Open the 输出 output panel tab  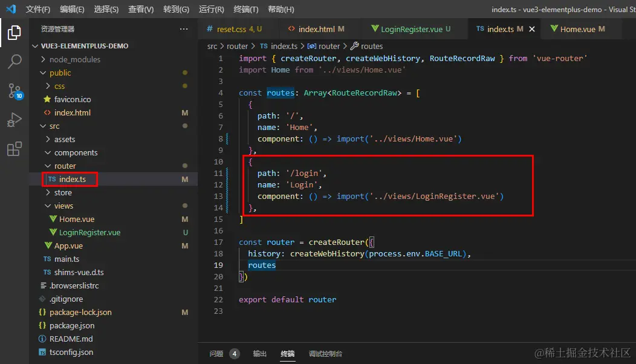click(x=259, y=354)
